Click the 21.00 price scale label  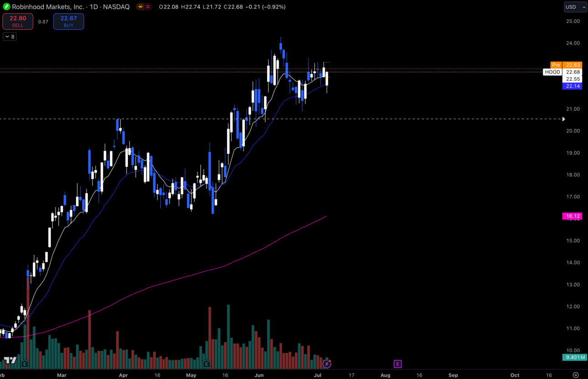click(573, 109)
